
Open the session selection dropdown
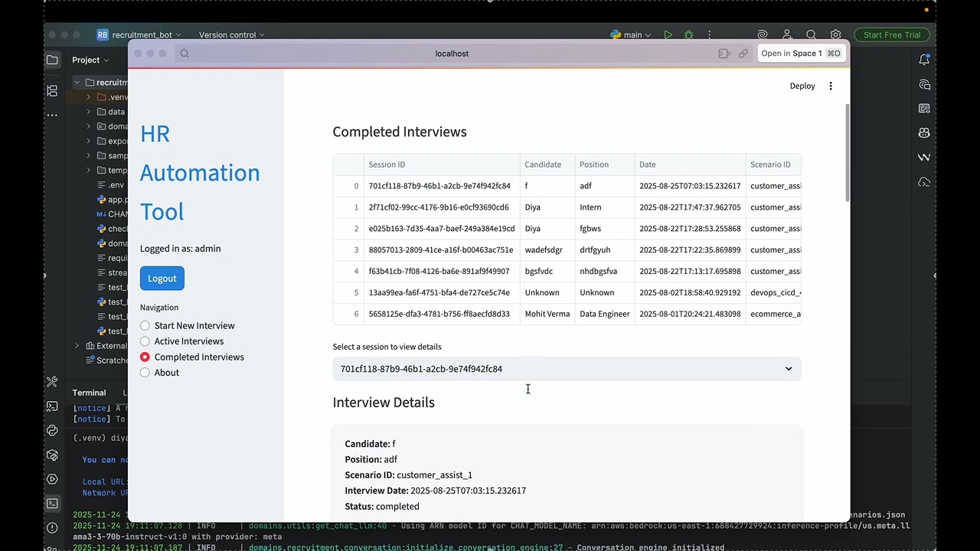pyautogui.click(x=567, y=369)
